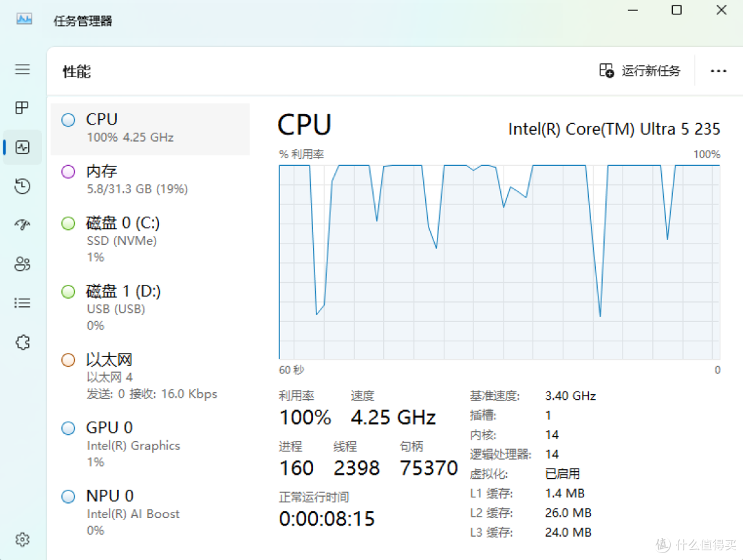The height and width of the screenshot is (560, 743).
Task: Open the Users page icon
Action: (22, 264)
